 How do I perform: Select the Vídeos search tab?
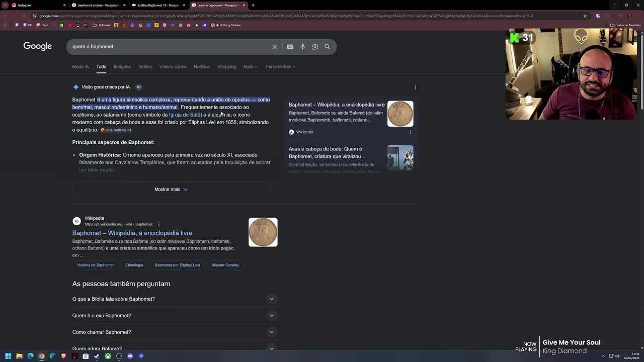tap(145, 67)
